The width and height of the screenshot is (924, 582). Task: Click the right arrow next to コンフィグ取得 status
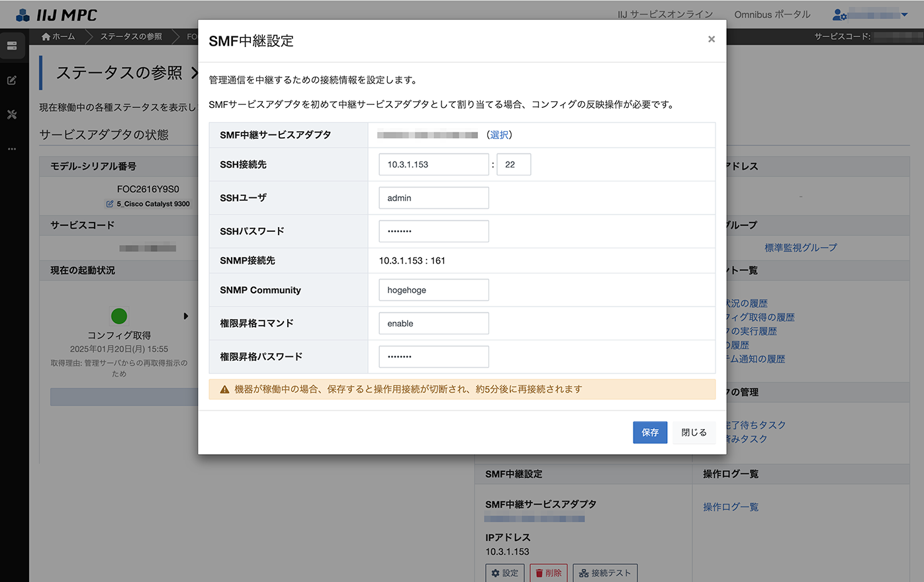[186, 316]
